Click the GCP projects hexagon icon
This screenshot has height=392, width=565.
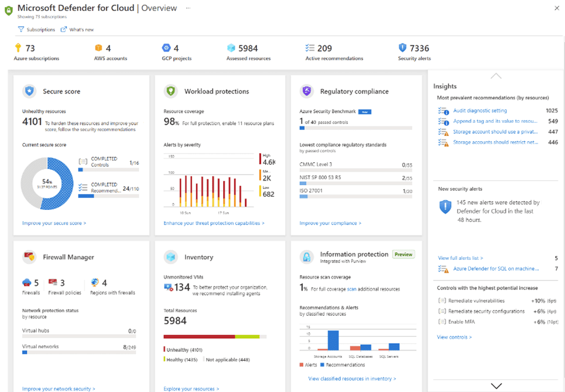click(x=166, y=48)
